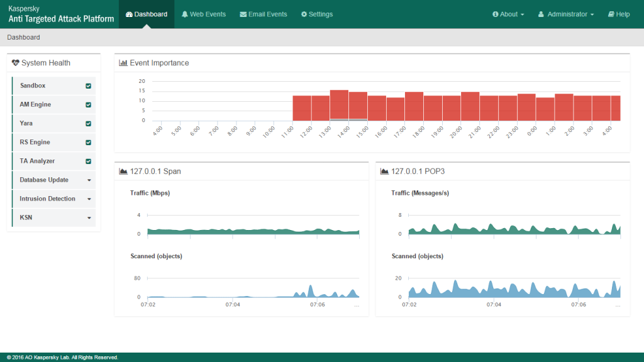Viewport: 644px width, 362px height.
Task: Expand the KSN section arrow
Action: (x=89, y=218)
